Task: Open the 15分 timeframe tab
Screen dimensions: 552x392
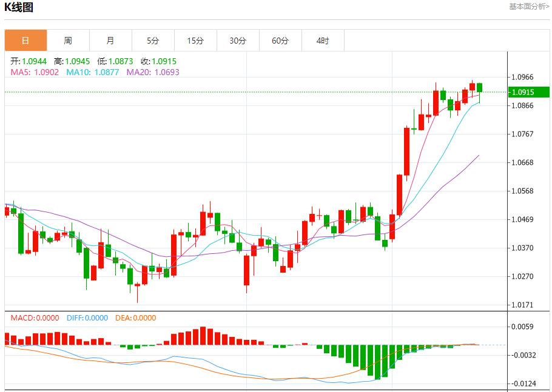Action: (x=195, y=41)
